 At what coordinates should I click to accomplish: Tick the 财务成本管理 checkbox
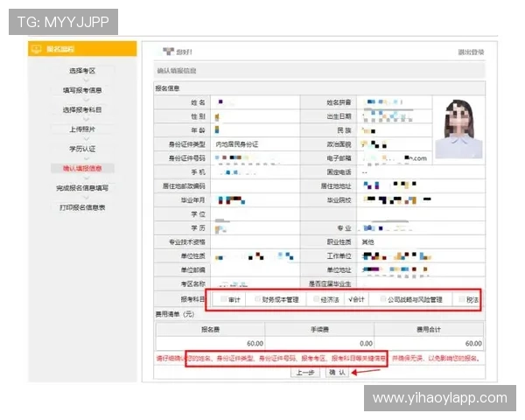pyautogui.click(x=258, y=299)
